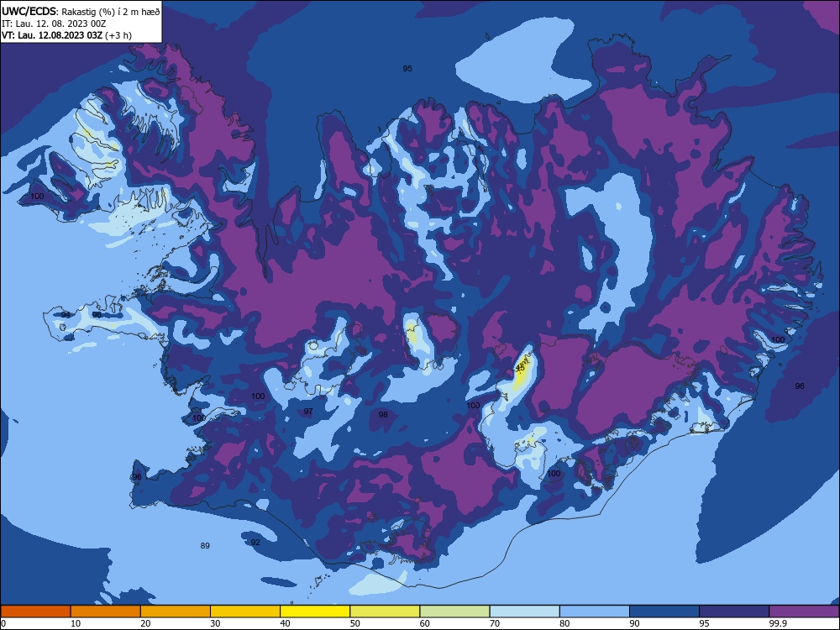
Task: Click the '92' value on the map
Action: point(255,542)
